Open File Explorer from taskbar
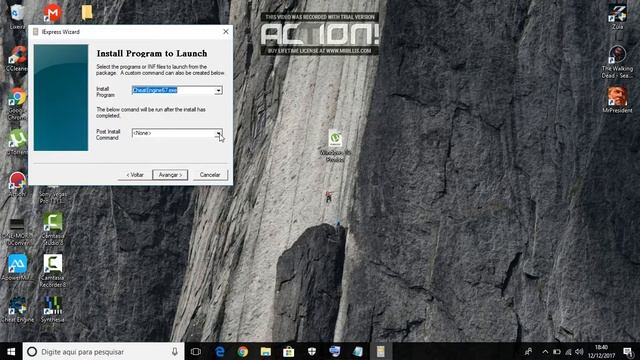 [266, 351]
